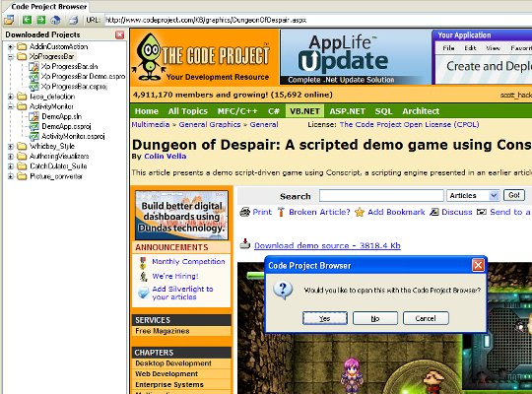Viewport: 532px width, 394px height.
Task: Select the AddinCustomAction folder icon
Action: click(22, 46)
